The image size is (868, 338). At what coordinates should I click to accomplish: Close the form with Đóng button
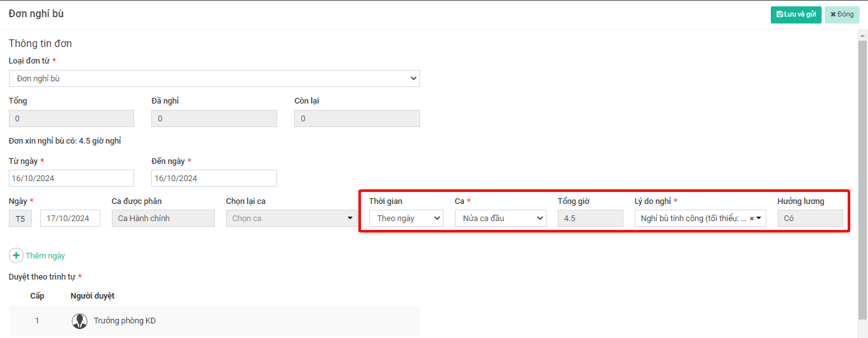842,15
